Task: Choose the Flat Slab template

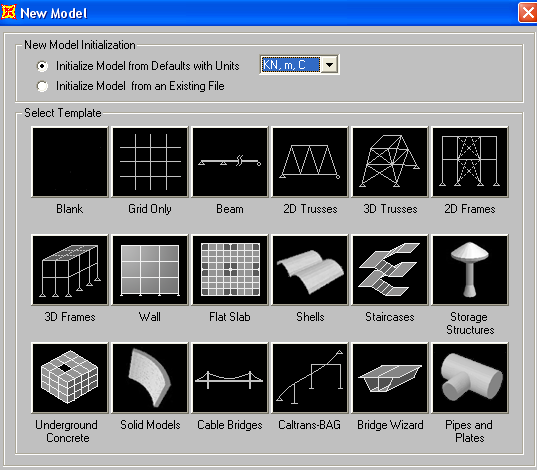Action: click(230, 270)
